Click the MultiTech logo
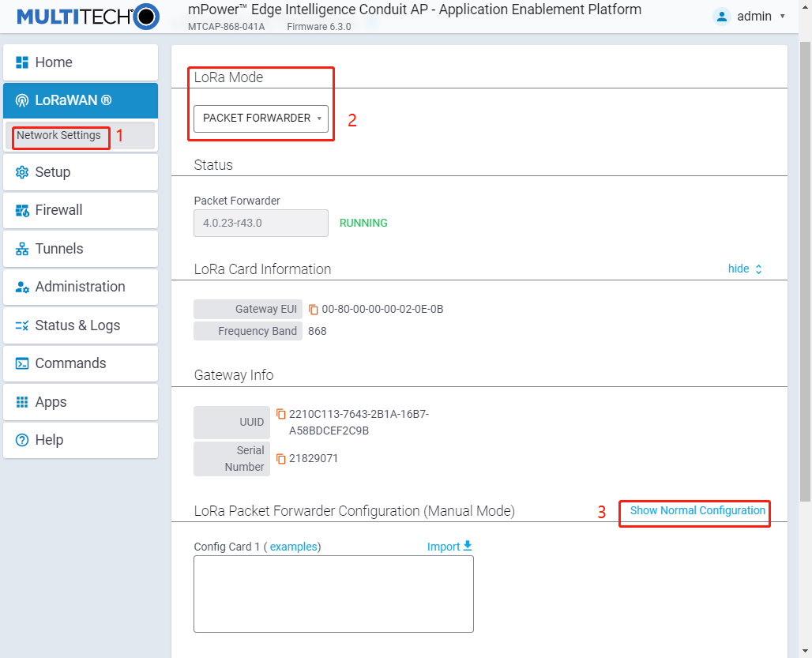This screenshot has height=658, width=812. point(88,17)
